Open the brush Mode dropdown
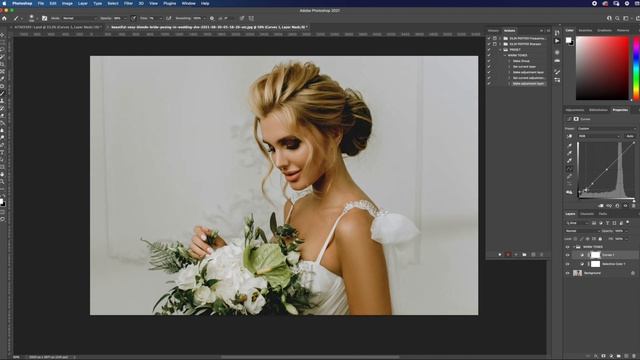 coord(80,18)
